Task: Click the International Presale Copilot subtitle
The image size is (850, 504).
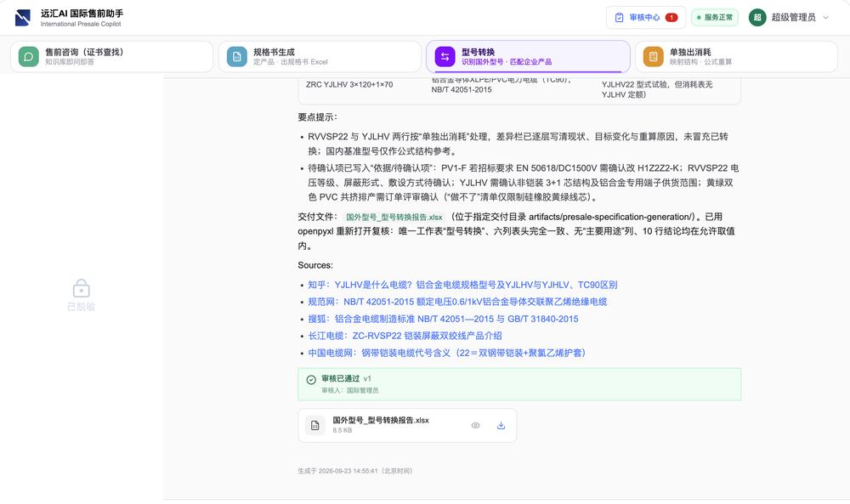Action: pyautogui.click(x=81, y=24)
